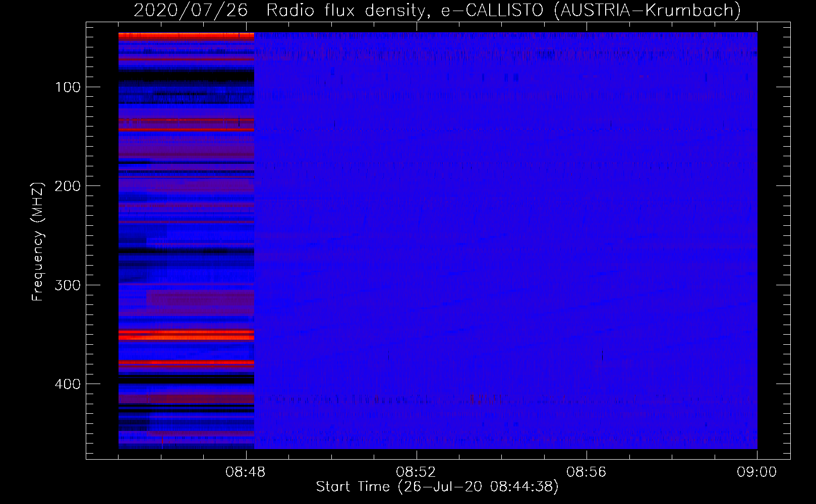Click the 'Start Time (26-Jul-20 08:44:38)' label

tap(437, 487)
